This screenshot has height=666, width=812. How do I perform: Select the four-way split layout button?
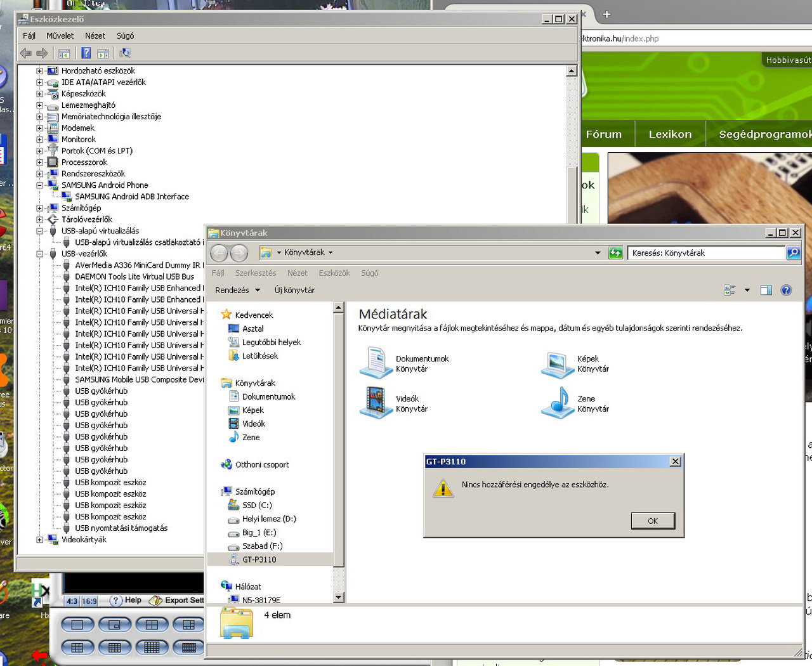pyautogui.click(x=152, y=625)
